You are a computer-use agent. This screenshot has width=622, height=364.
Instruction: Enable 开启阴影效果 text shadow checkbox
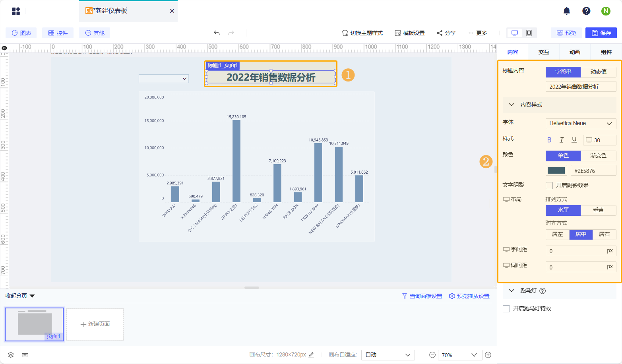tap(549, 185)
